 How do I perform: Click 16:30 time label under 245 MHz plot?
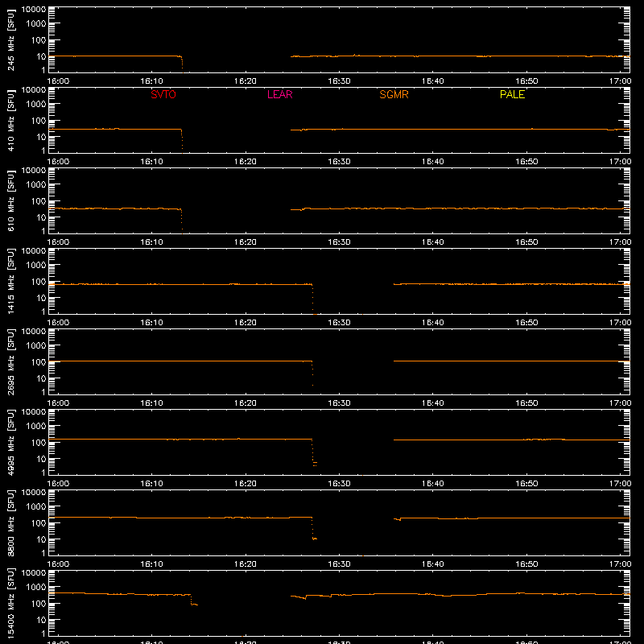pyautogui.click(x=339, y=81)
